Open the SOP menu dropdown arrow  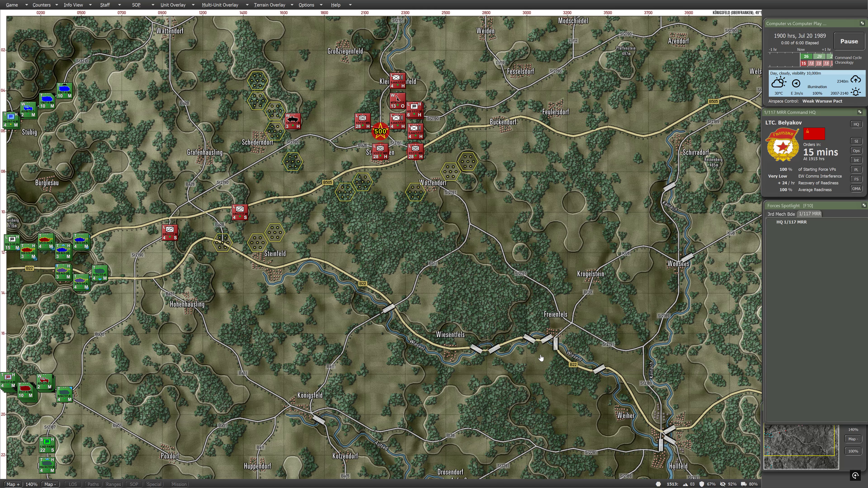tap(153, 5)
